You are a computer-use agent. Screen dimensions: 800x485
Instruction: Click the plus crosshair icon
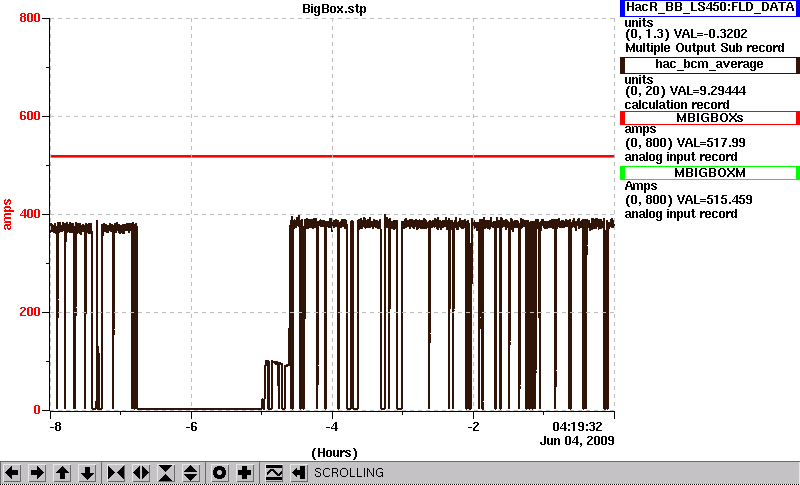pyautogui.click(x=244, y=473)
